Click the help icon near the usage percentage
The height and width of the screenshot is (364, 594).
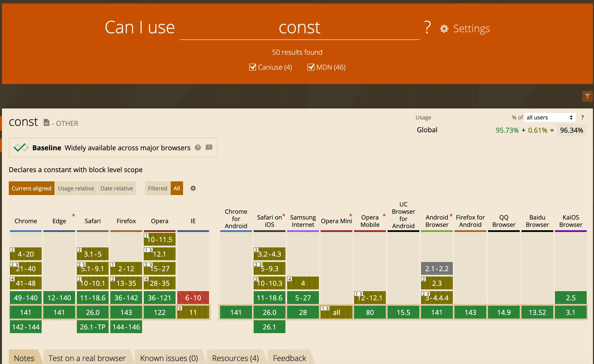pos(583,117)
